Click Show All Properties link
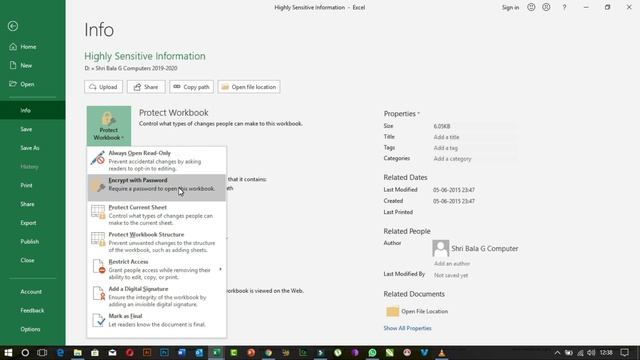This screenshot has height=360, width=640. (x=407, y=328)
